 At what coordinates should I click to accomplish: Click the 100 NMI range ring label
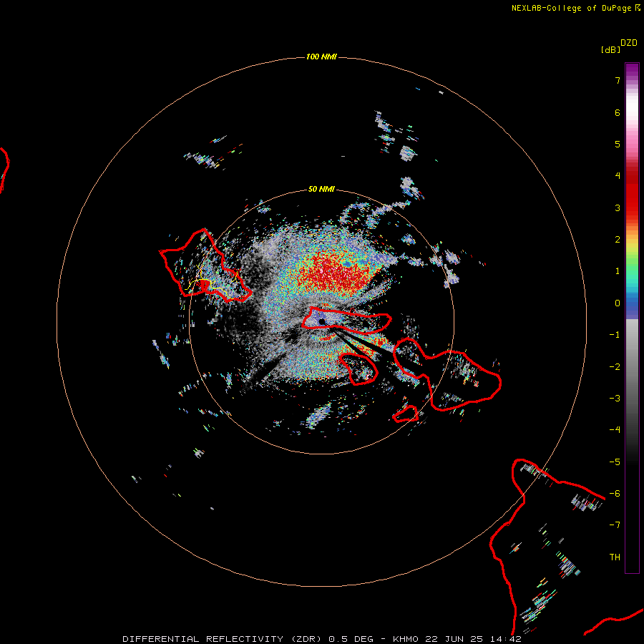coord(321,57)
